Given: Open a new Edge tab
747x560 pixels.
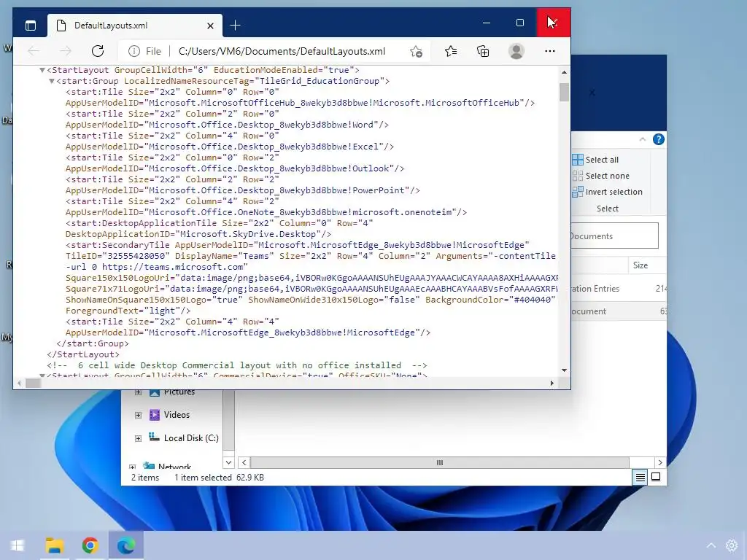Looking at the screenshot, I should pyautogui.click(x=236, y=26).
